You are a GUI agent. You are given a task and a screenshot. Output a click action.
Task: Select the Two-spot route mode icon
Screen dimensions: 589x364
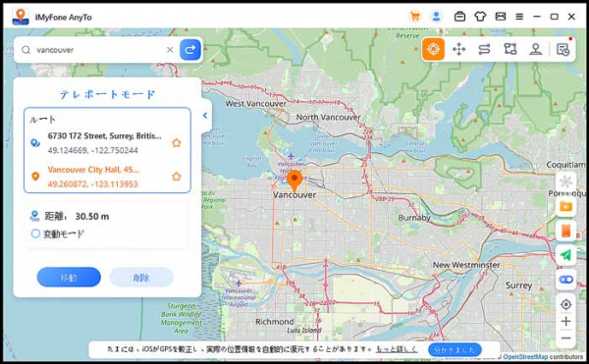(484, 49)
